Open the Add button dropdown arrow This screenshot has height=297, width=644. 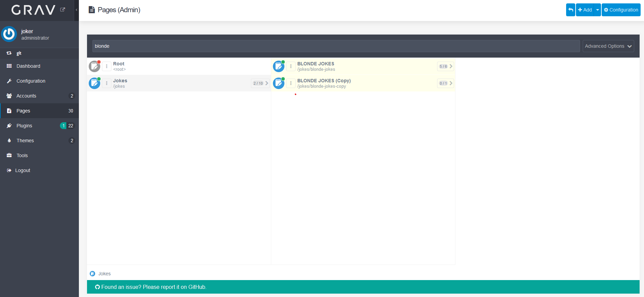pos(598,10)
